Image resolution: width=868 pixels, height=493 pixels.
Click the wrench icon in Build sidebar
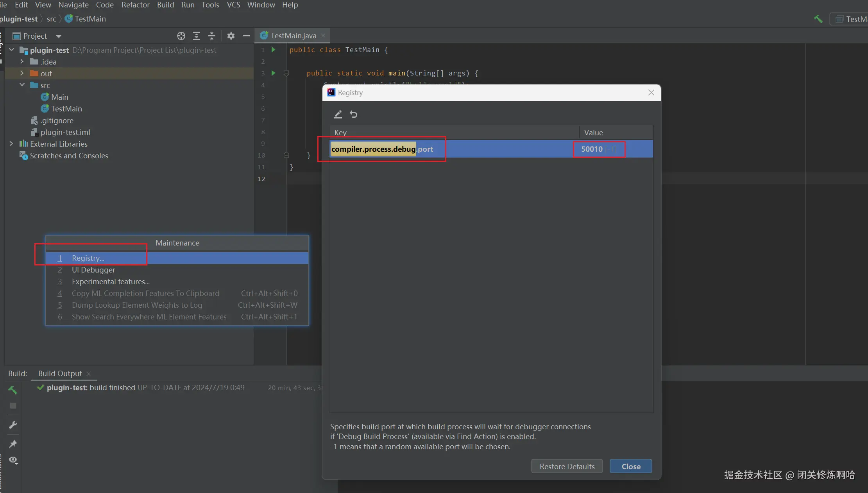(13, 425)
